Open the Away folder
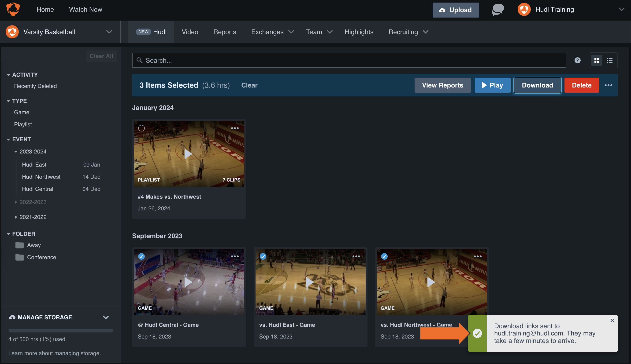 pyautogui.click(x=28, y=245)
